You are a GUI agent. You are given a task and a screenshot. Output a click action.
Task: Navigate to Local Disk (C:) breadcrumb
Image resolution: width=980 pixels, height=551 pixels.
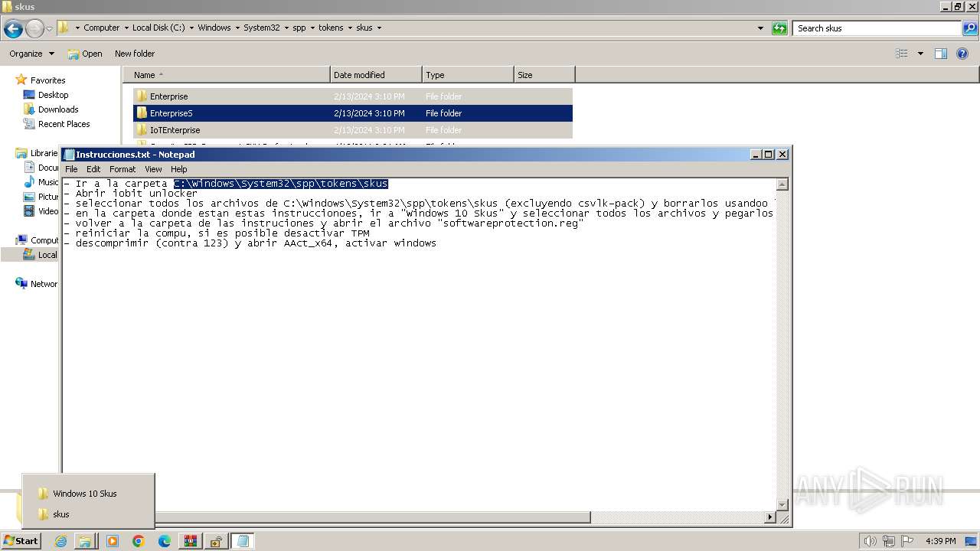click(158, 28)
